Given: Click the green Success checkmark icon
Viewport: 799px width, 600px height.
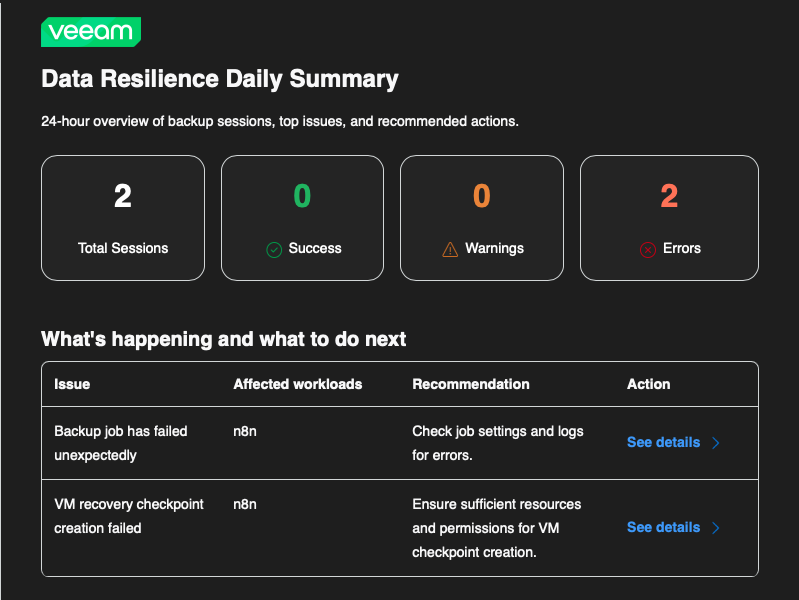Looking at the screenshot, I should click(274, 249).
